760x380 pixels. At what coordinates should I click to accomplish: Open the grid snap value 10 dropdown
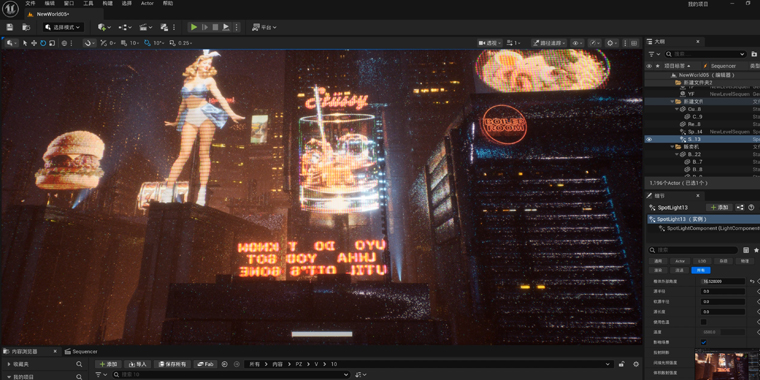(x=134, y=43)
